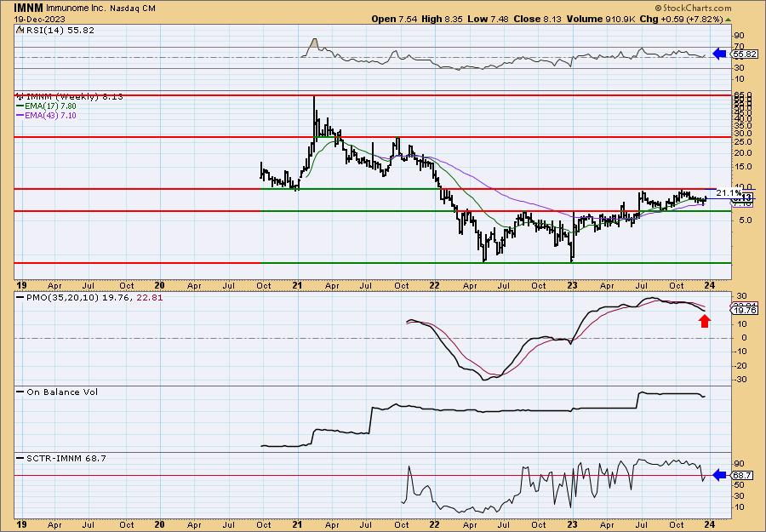766x532 pixels.
Task: Click the IMNM ticker symbol in header
Action: pyautogui.click(x=28, y=8)
